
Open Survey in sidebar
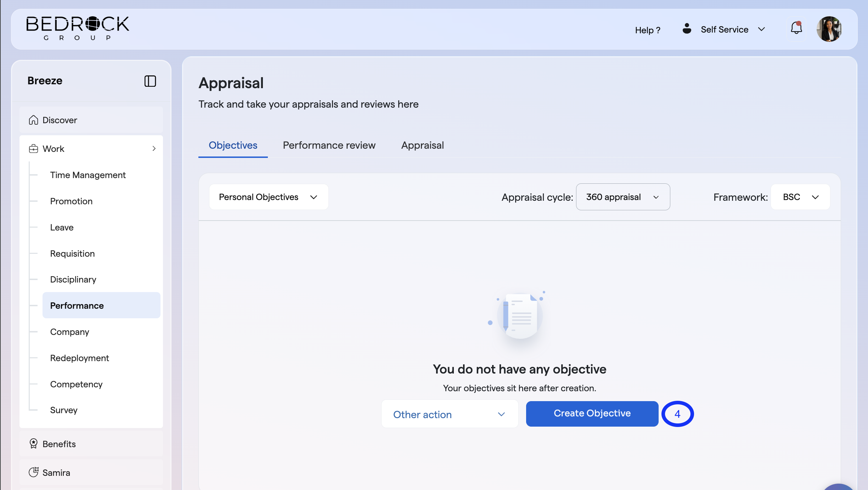(64, 410)
